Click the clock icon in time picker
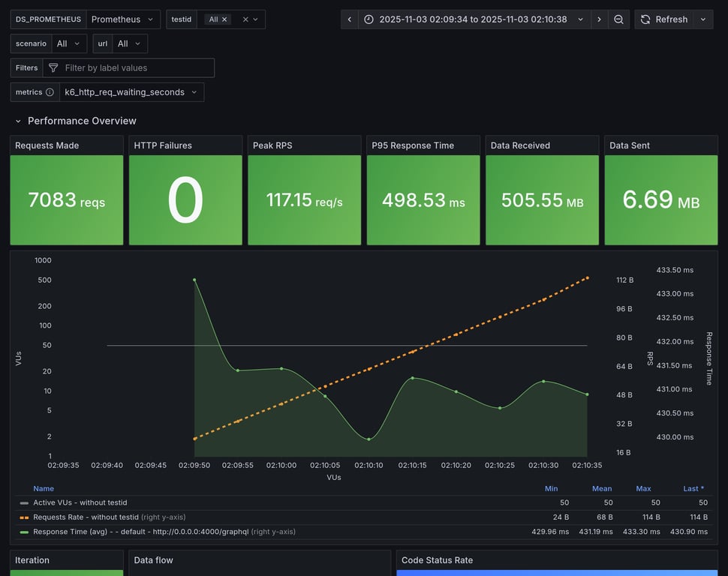The height and width of the screenshot is (576, 728). tap(369, 19)
